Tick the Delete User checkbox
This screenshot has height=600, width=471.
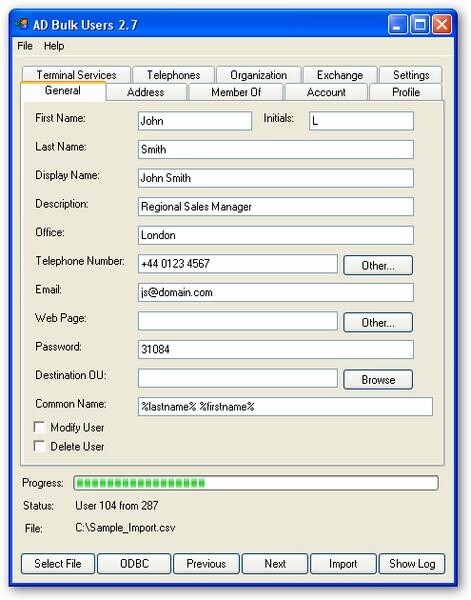point(39,446)
